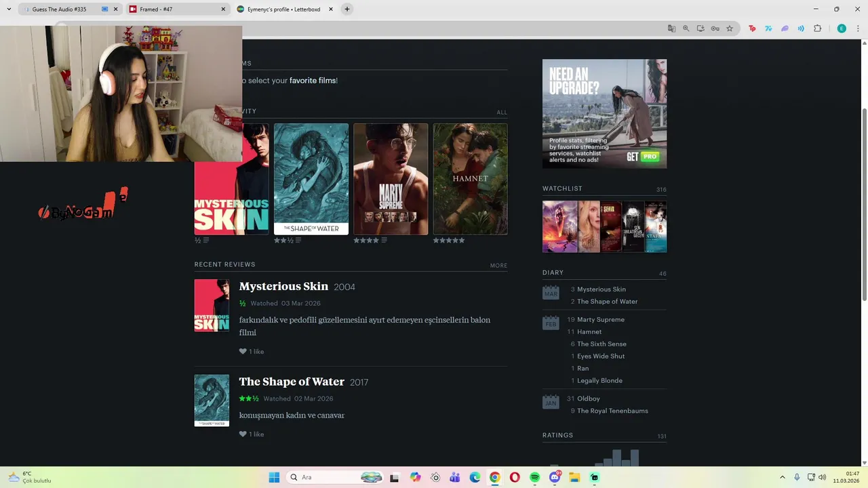Open The Sixth Sense diary entry
This screenshot has width=868, height=488.
click(x=601, y=344)
